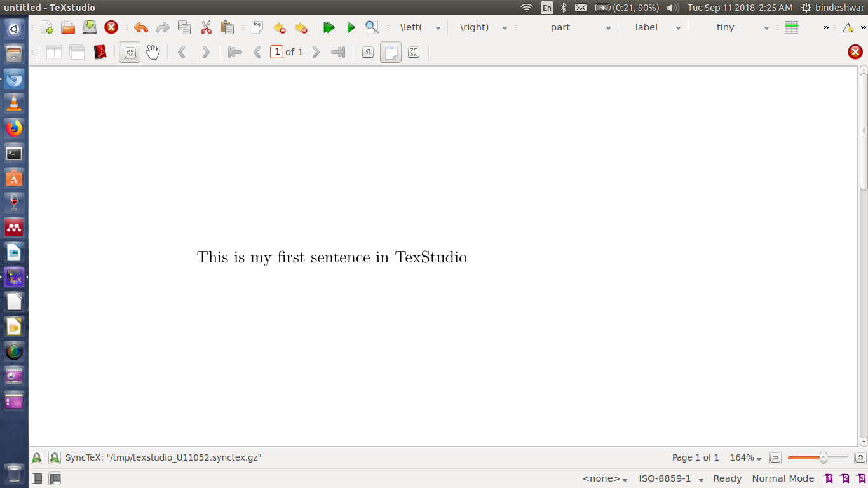Viewport: 868px width, 488px height.
Task: Open the viewer magnifier icon
Action: pos(372,27)
